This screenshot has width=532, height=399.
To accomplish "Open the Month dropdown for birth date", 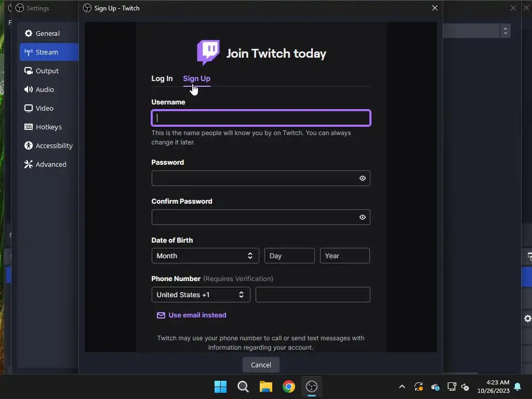I will (x=205, y=256).
